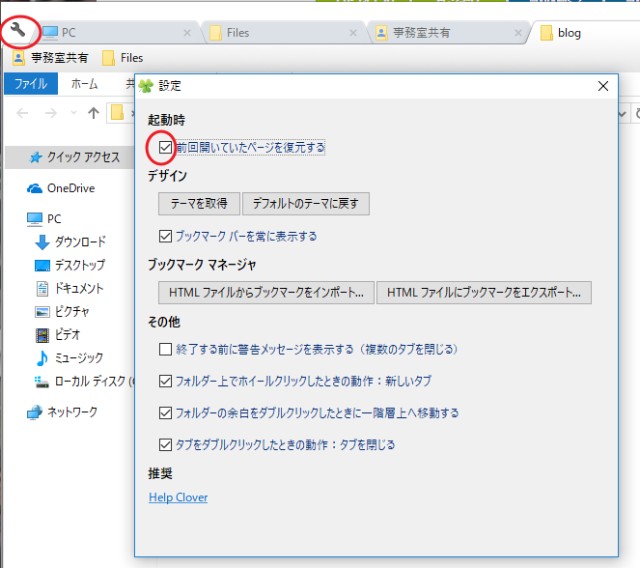Click the up arrow navigation icon

pos(94,113)
